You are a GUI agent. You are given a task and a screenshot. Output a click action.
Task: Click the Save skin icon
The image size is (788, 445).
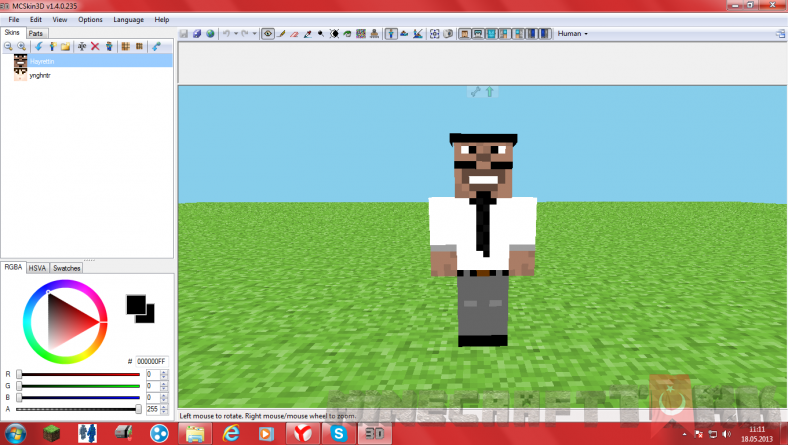pos(183,34)
